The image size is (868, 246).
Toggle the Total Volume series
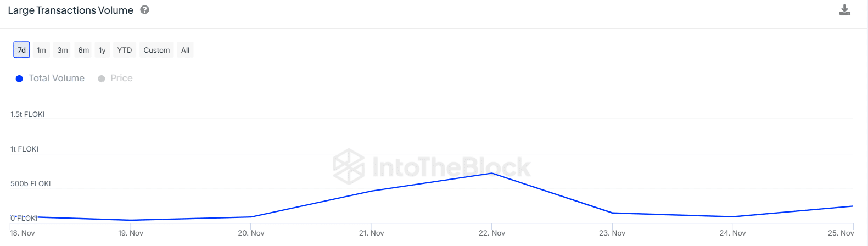[57, 78]
